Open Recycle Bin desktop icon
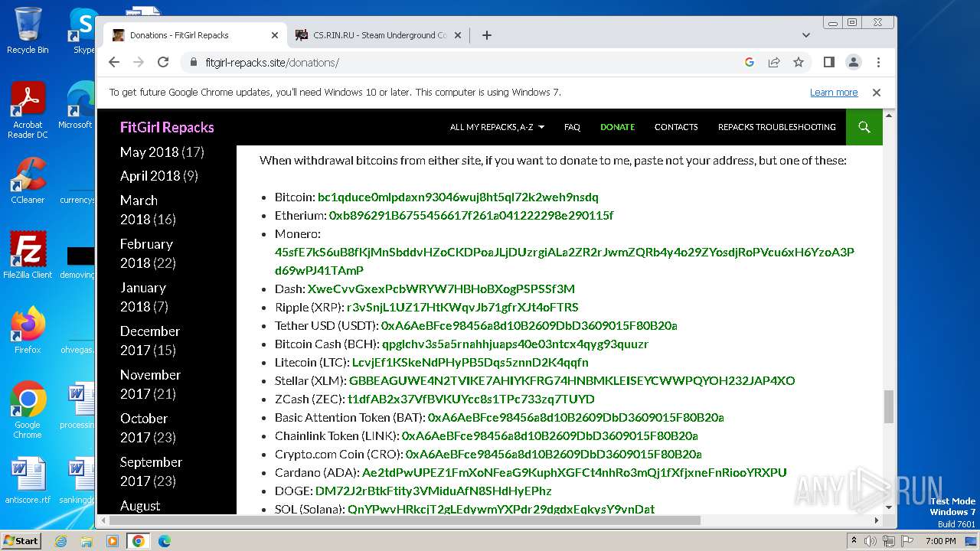Viewport: 980px width, 551px height. pos(28,30)
